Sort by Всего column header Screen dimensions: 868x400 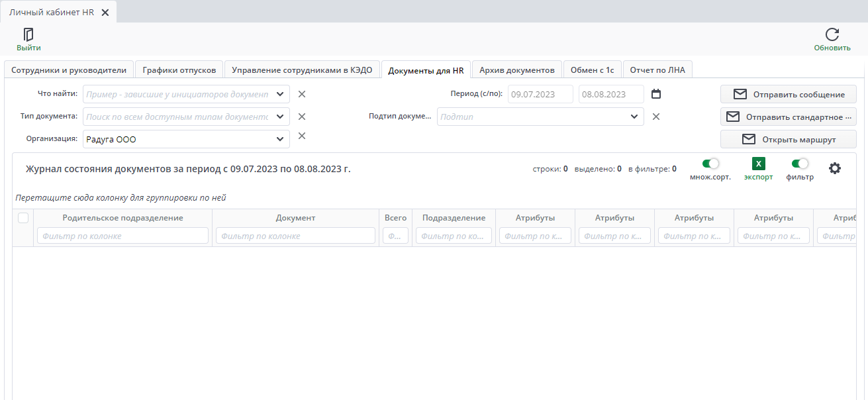coord(396,218)
